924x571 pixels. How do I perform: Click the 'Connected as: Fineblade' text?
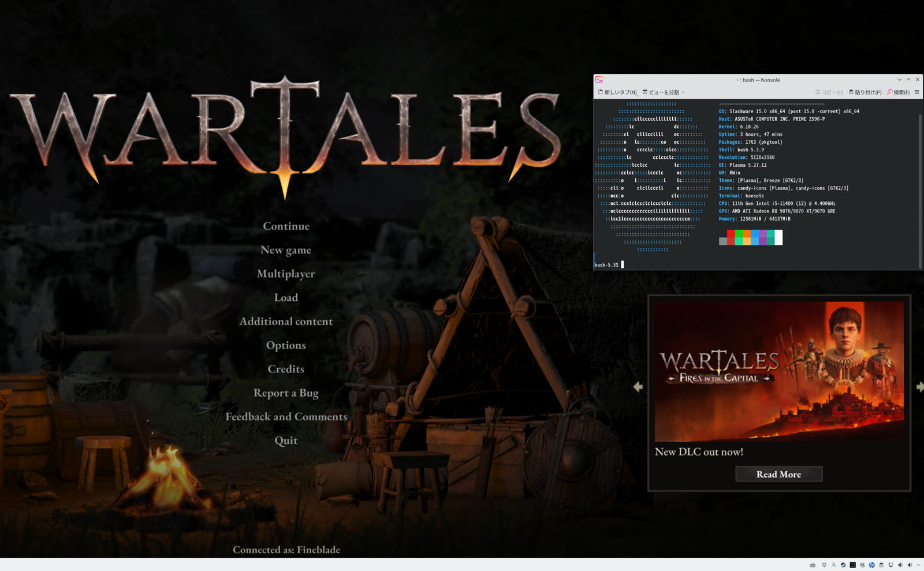click(286, 550)
